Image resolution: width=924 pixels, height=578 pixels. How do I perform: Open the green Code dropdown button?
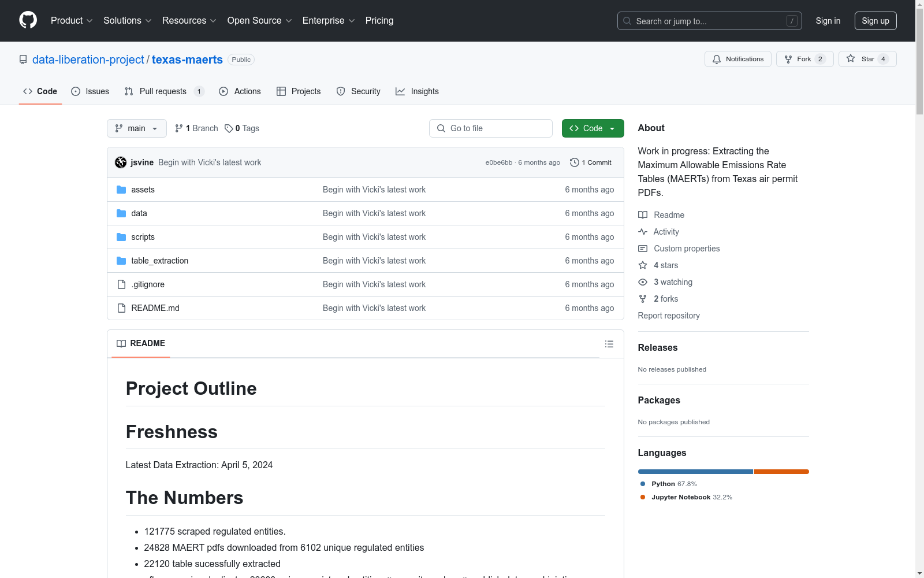(x=593, y=128)
